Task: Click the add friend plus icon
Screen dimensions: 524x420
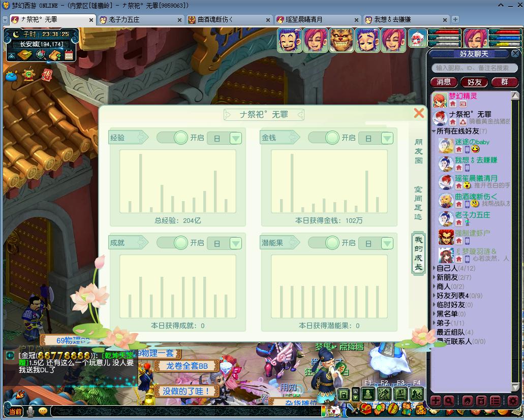Action: 436,400
